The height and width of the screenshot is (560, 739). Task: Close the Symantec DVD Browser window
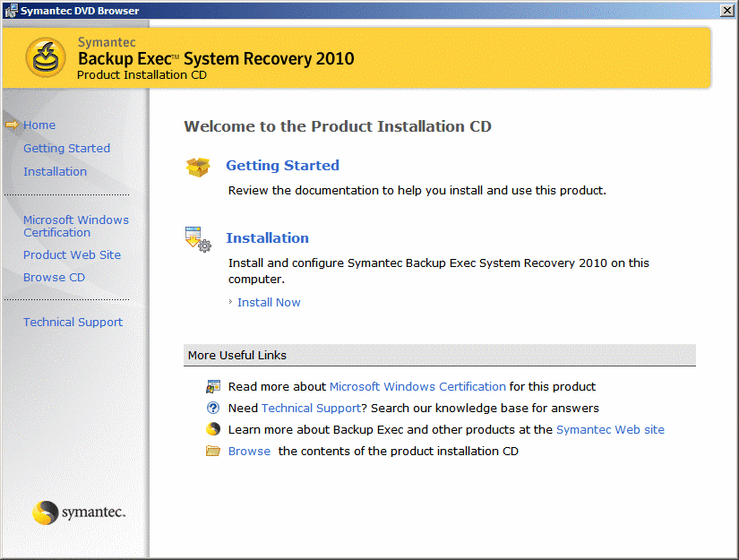[x=726, y=10]
